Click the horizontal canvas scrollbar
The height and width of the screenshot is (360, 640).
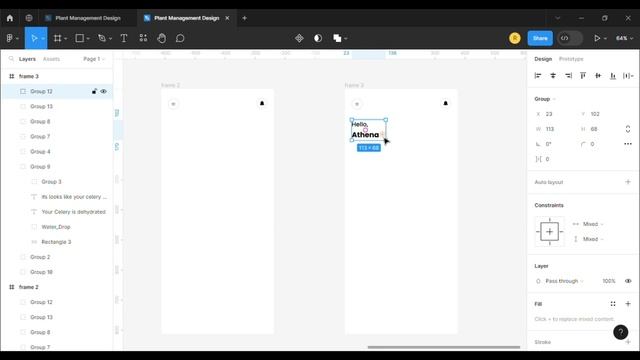[444, 347]
